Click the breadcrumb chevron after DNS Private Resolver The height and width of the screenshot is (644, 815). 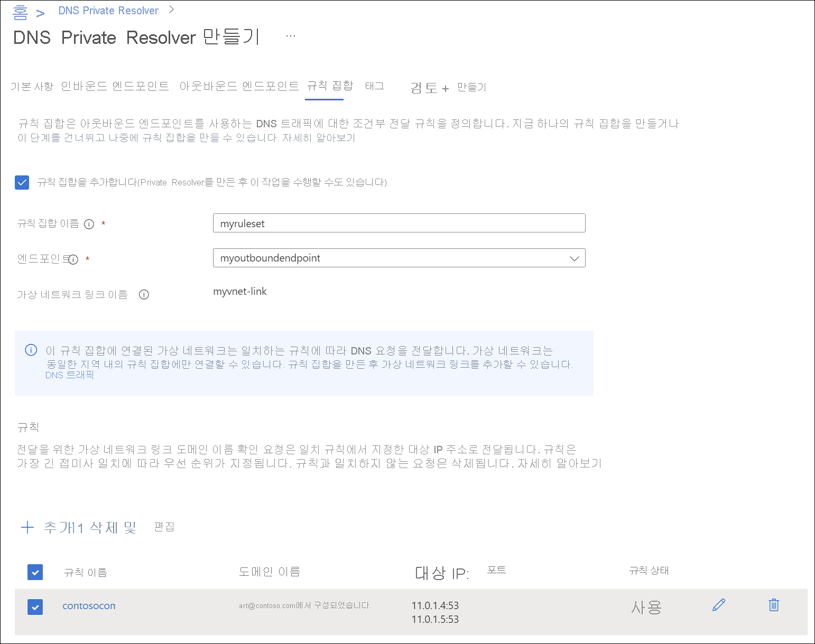click(x=171, y=10)
